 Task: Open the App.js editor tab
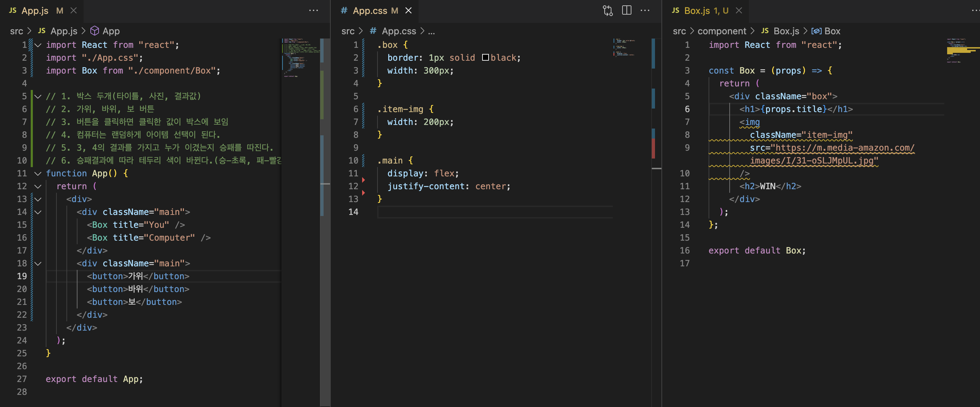[35, 11]
